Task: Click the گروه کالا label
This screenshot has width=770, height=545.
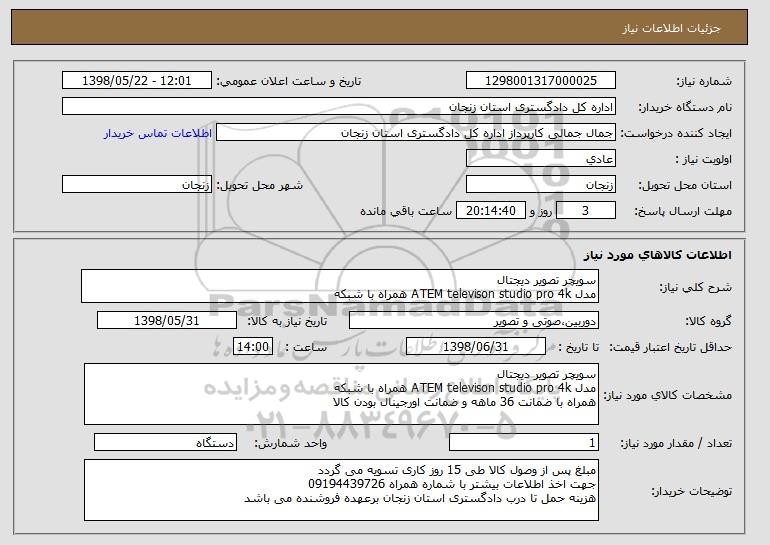Action: [x=709, y=321]
